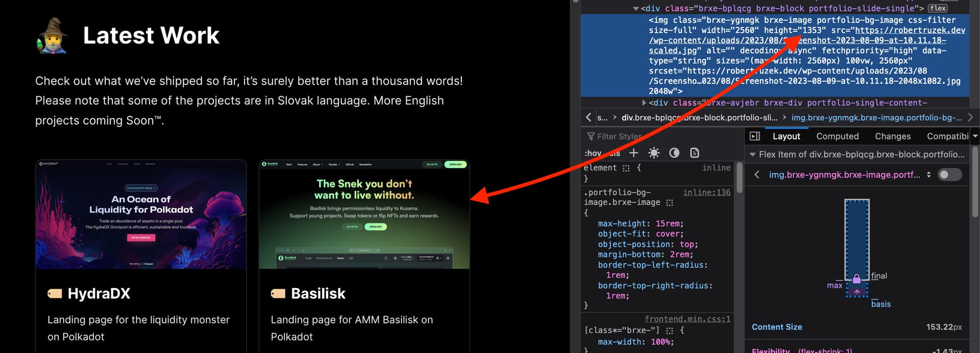Click the img.brxe-ygnmgk flex item selector name
980x353 pixels.
[x=844, y=175]
